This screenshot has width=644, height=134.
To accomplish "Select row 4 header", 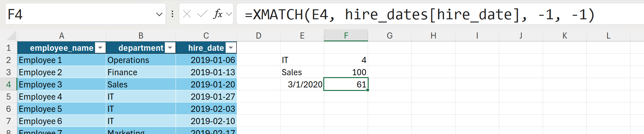I will [9, 85].
